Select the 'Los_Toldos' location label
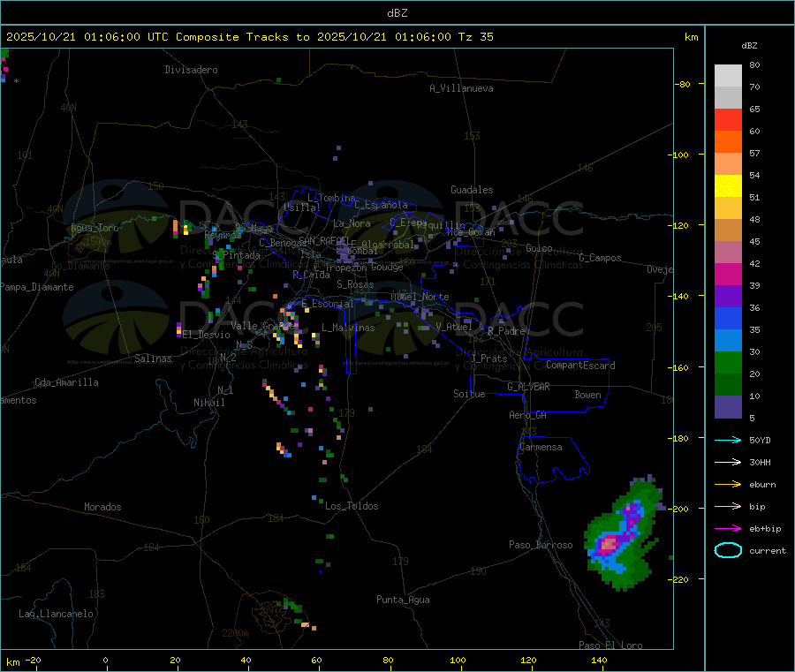The width and height of the screenshot is (795, 672). click(x=352, y=506)
